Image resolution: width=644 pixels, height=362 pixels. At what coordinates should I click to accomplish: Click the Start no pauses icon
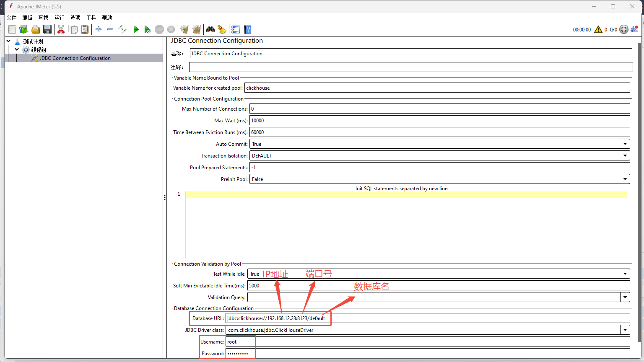147,29
